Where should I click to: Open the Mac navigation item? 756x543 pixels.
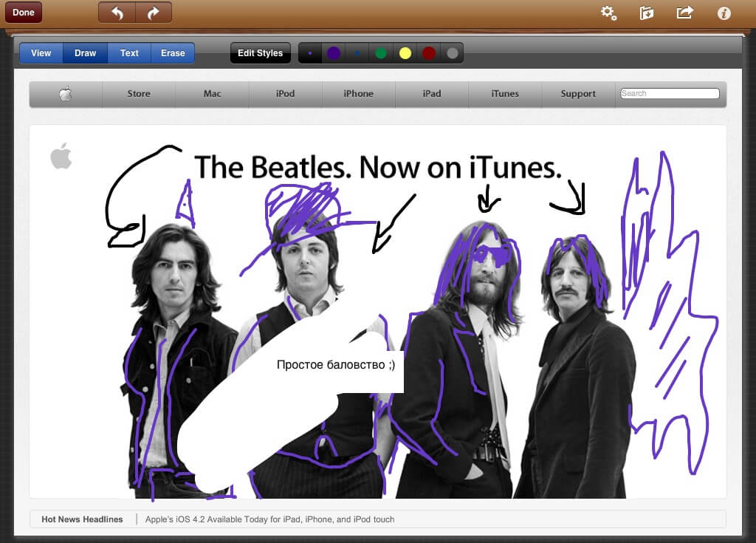tap(212, 94)
